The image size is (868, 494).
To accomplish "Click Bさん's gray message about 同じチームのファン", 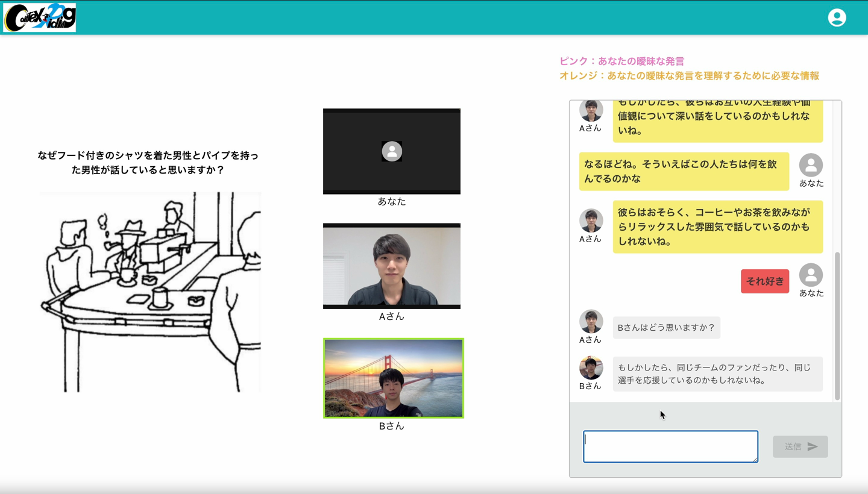I will point(717,374).
